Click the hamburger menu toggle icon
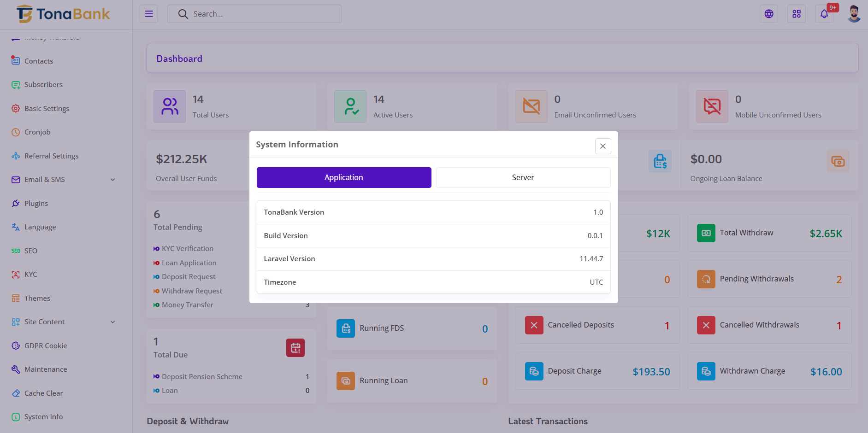This screenshot has height=433, width=868. pos(149,14)
